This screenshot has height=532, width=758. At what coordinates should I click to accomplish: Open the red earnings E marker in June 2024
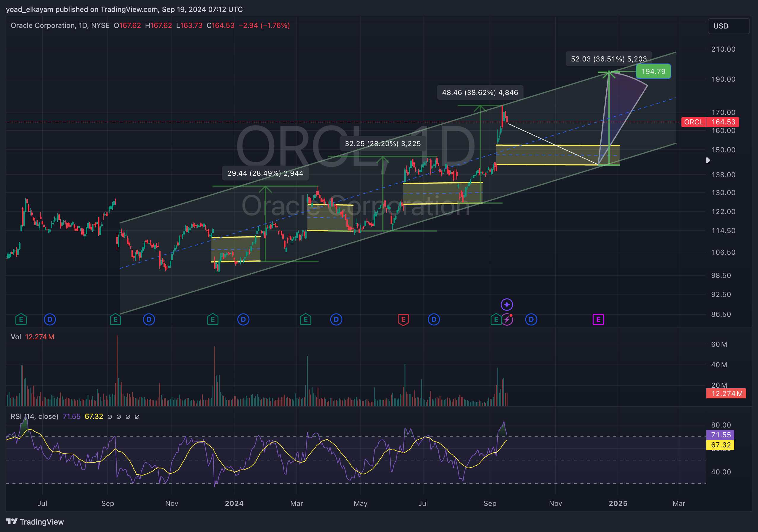pos(403,319)
